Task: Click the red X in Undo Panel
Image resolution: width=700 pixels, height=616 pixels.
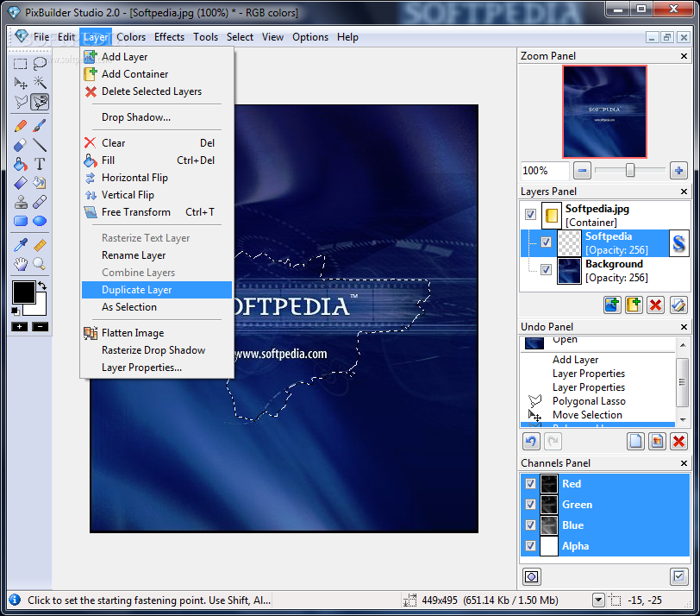Action: pos(678,442)
